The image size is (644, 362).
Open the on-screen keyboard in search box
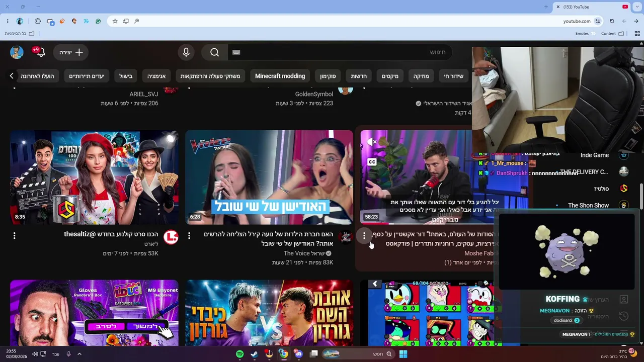click(x=236, y=52)
